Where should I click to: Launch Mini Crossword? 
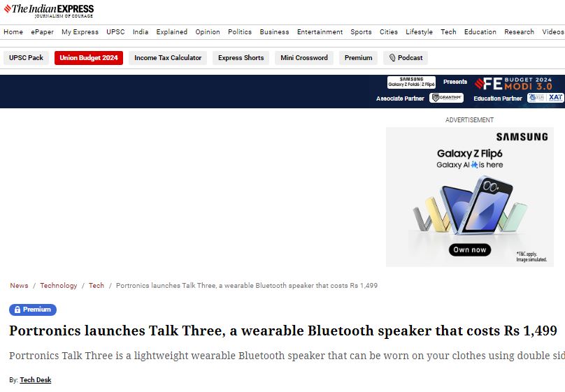click(304, 57)
